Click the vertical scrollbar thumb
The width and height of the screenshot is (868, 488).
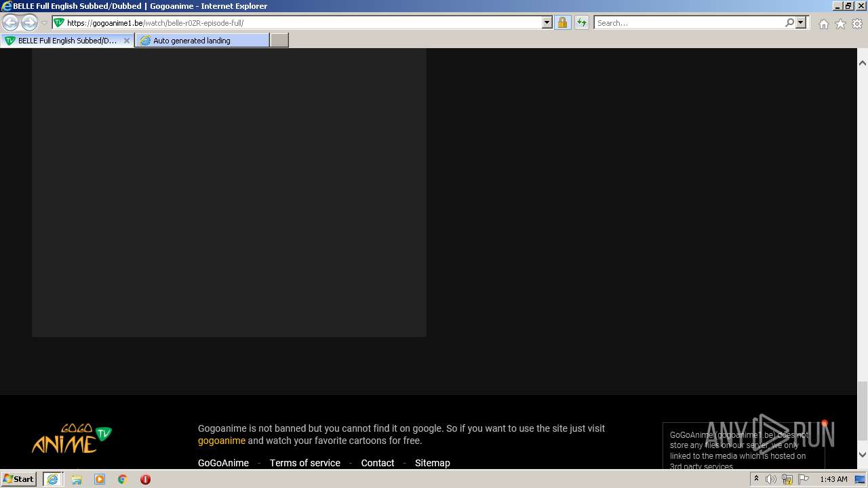863,411
